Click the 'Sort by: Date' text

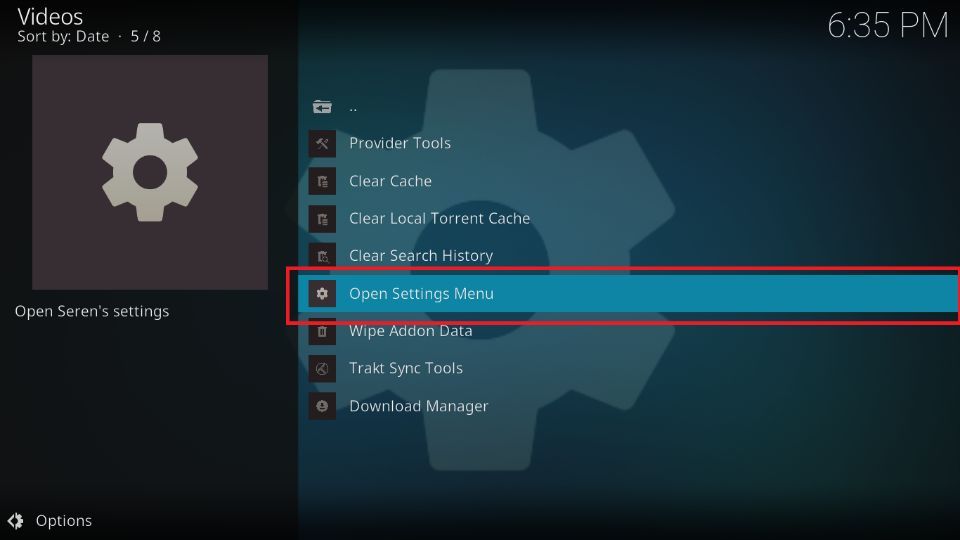[63, 37]
